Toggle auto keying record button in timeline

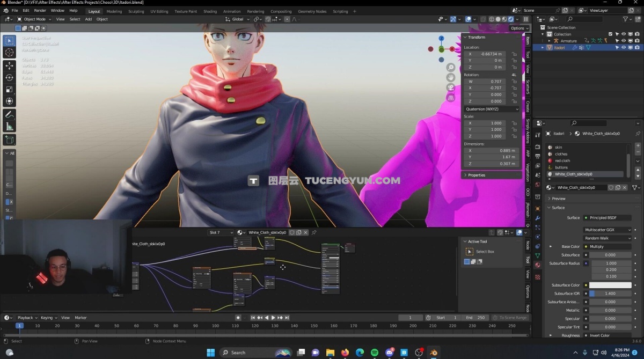tap(238, 318)
